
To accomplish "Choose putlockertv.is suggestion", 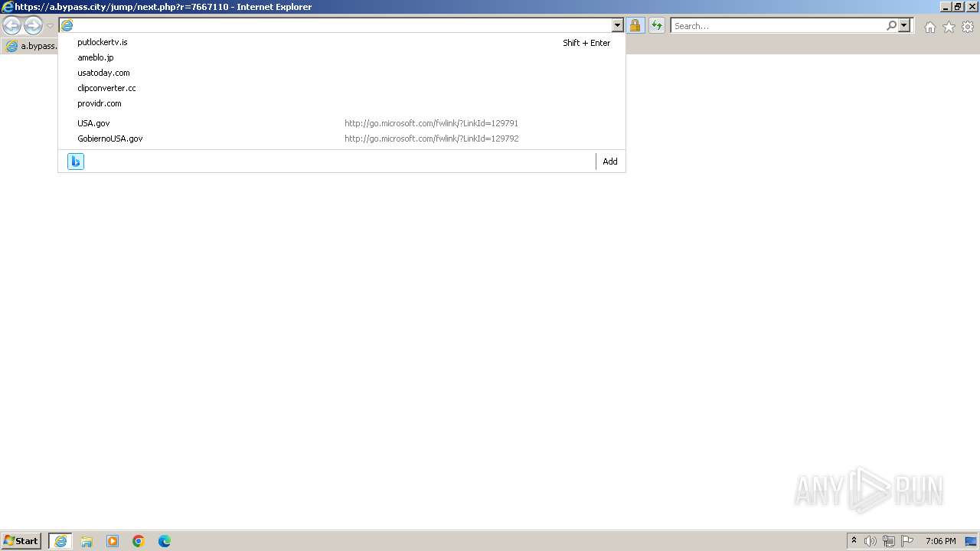I will pos(341,42).
